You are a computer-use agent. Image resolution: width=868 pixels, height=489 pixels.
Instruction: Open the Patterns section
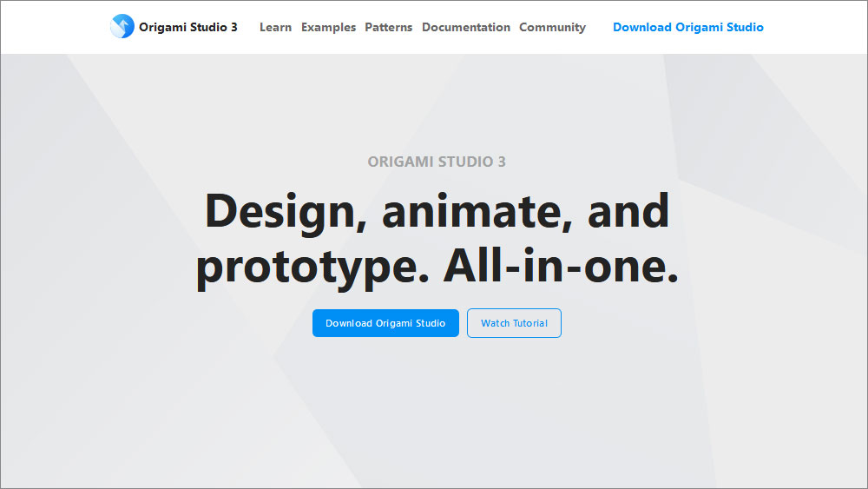(x=388, y=27)
